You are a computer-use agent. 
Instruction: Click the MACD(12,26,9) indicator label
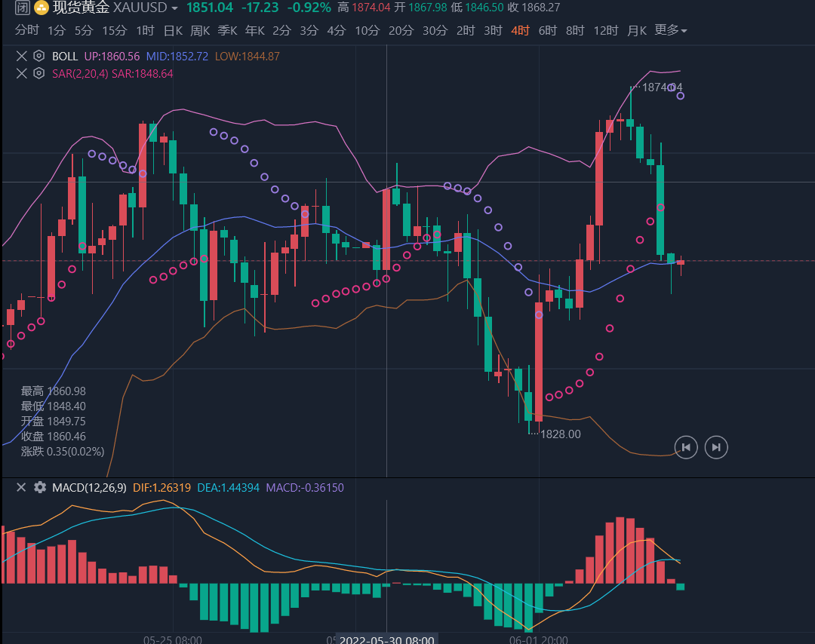coord(89,488)
